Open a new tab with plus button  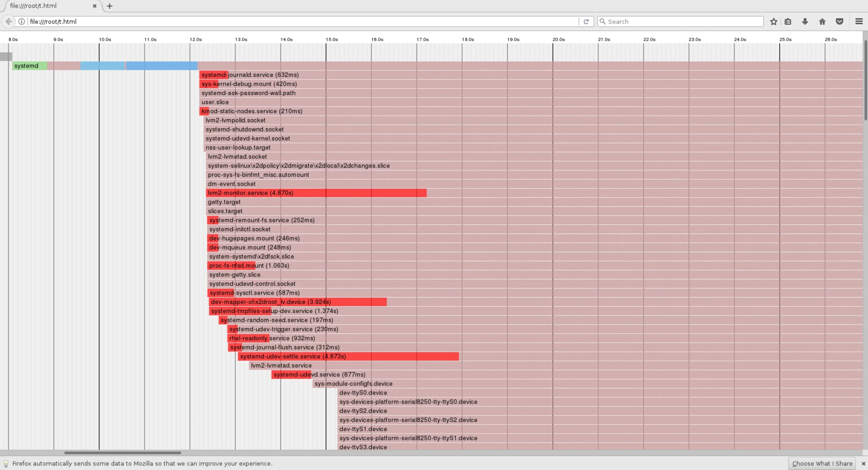(109, 6)
